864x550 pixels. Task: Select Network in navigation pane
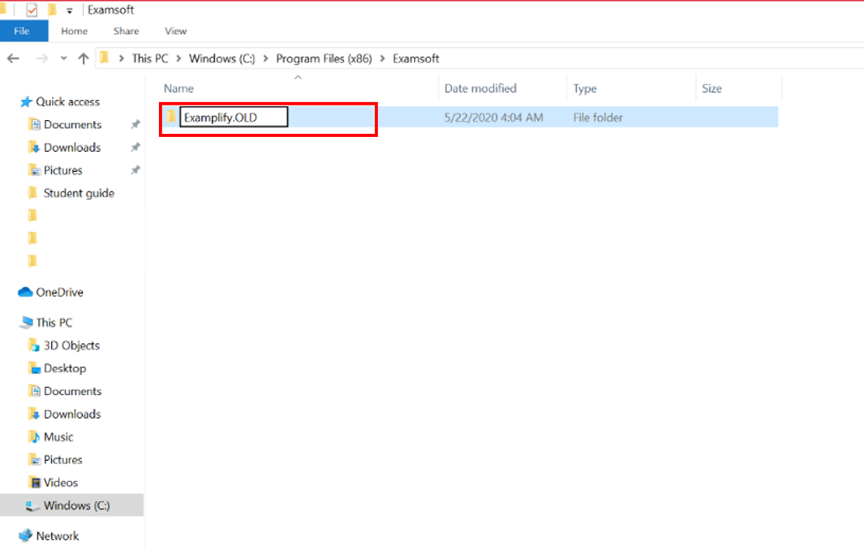pos(57,536)
